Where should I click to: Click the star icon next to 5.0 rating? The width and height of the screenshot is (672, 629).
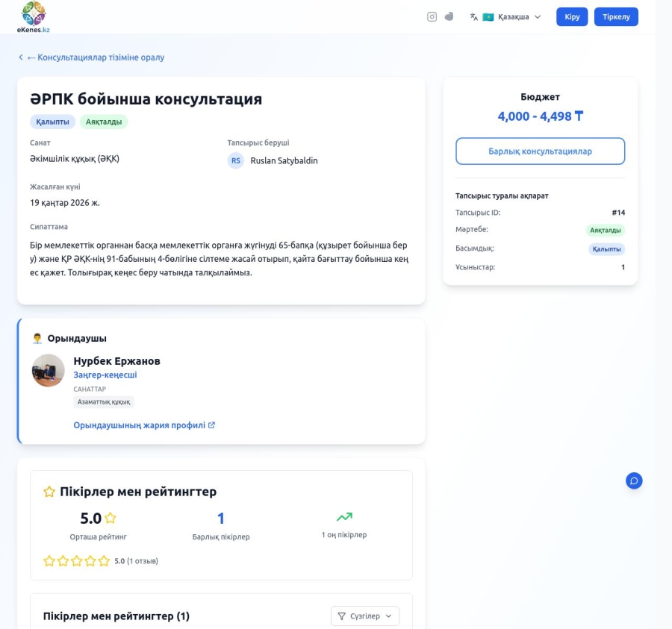coord(111,518)
